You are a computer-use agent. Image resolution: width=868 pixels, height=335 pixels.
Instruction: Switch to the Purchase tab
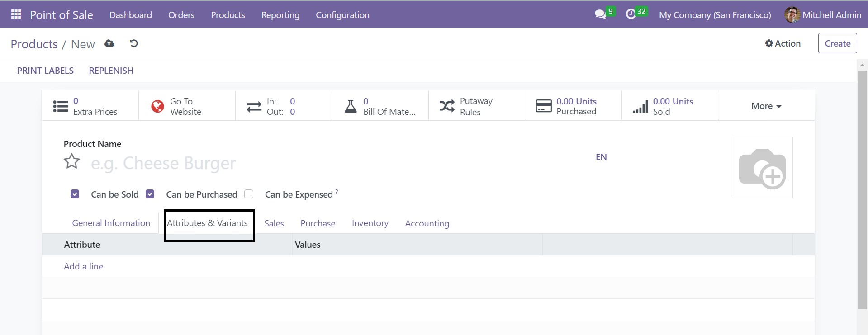[x=318, y=223]
